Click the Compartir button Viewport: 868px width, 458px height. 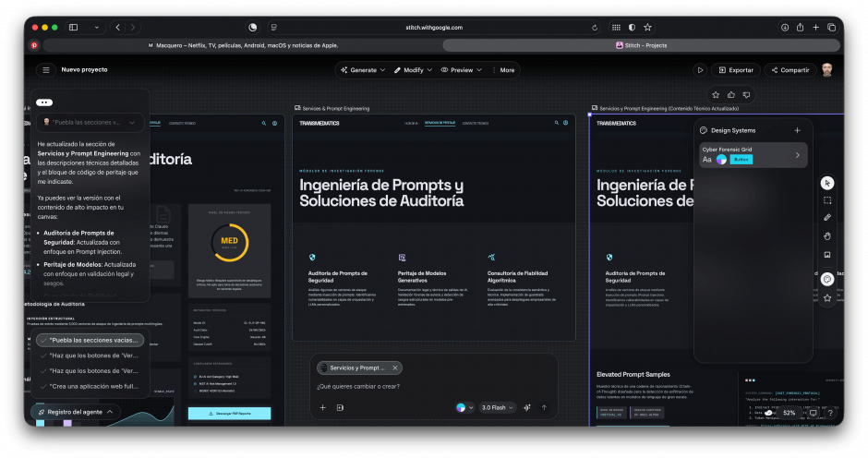(x=789, y=70)
